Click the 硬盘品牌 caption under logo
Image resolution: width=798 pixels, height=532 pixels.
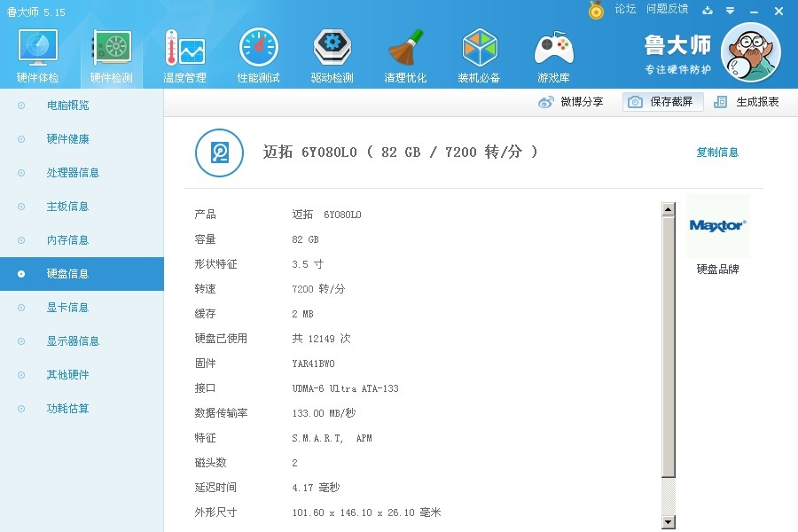point(717,270)
